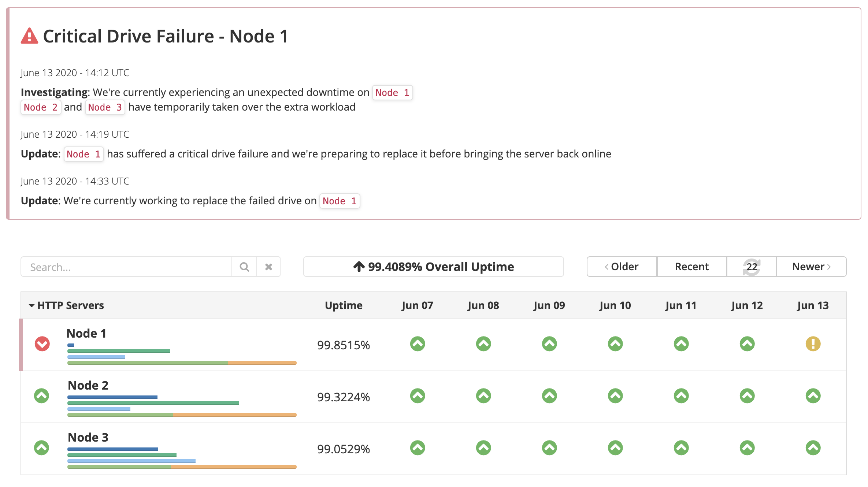Click Node 1 Jun 13 yellow warning icon
The image size is (868, 487).
(x=813, y=344)
